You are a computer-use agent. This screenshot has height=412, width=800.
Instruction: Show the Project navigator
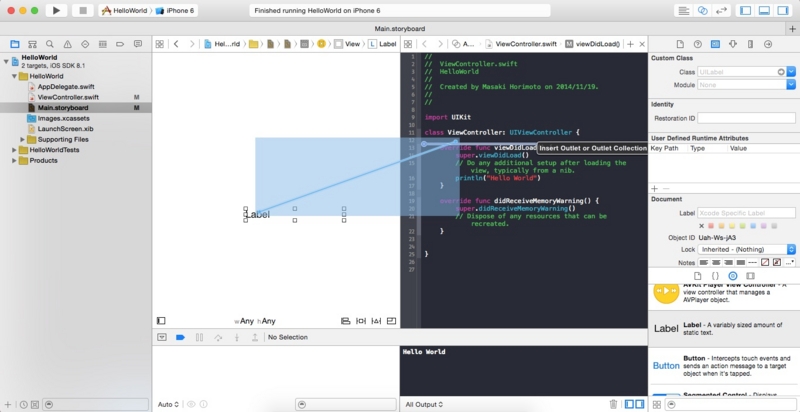15,44
